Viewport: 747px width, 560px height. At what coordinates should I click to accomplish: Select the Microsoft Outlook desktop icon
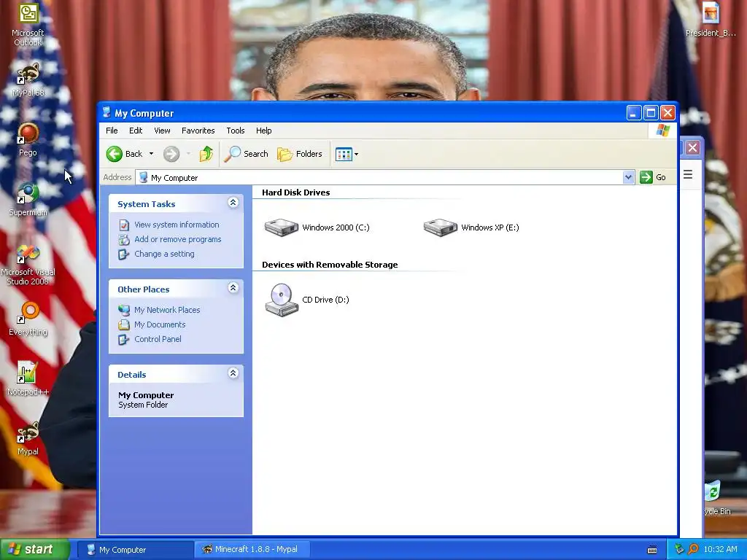coord(28,24)
